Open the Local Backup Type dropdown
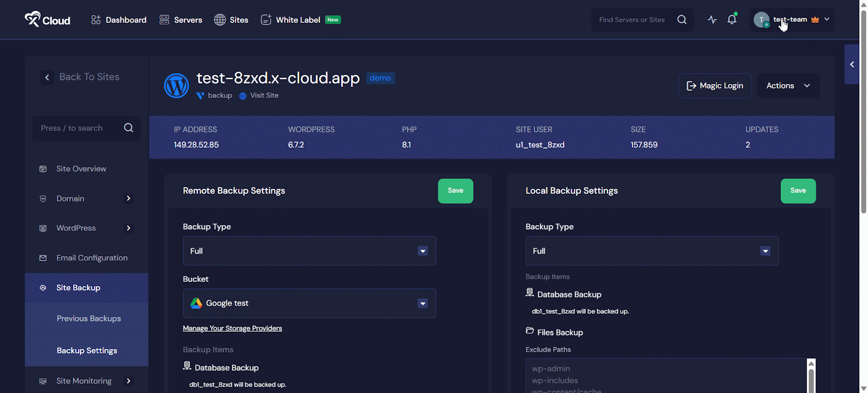Screen dimensions: 868x393 (x=652, y=251)
